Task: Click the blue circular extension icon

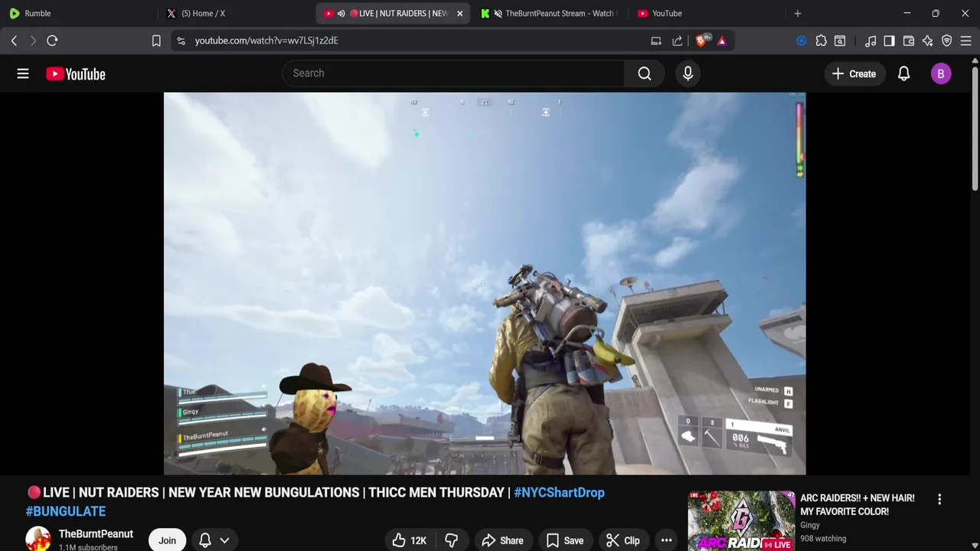Action: tap(802, 41)
